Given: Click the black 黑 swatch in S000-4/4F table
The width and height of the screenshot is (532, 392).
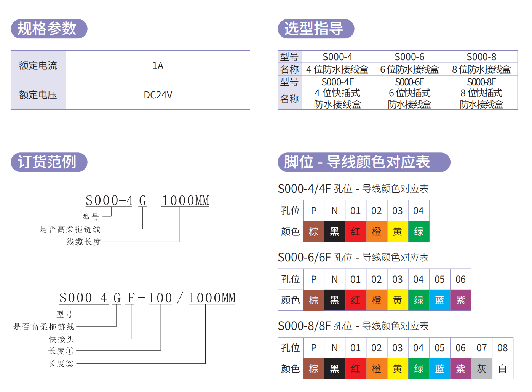Looking at the screenshot, I should click(335, 231).
